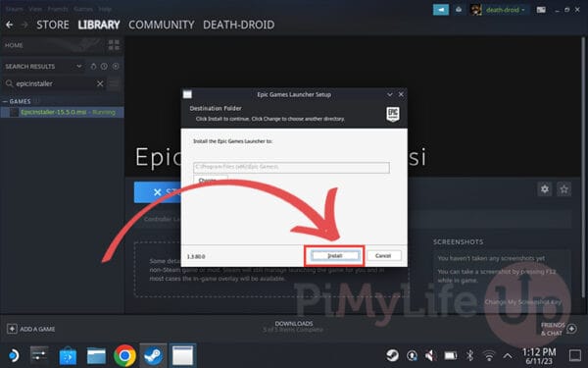The image size is (588, 368).
Task: Go forward with the Steam forward arrow
Action: click(24, 25)
